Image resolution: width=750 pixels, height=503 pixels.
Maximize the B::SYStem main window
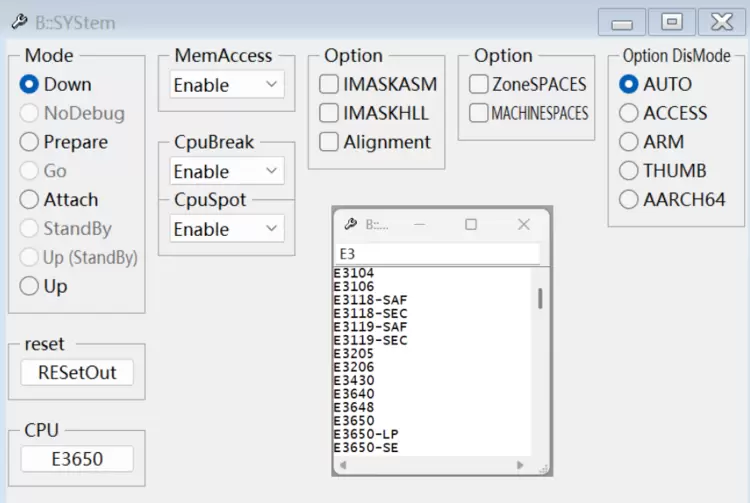point(671,22)
